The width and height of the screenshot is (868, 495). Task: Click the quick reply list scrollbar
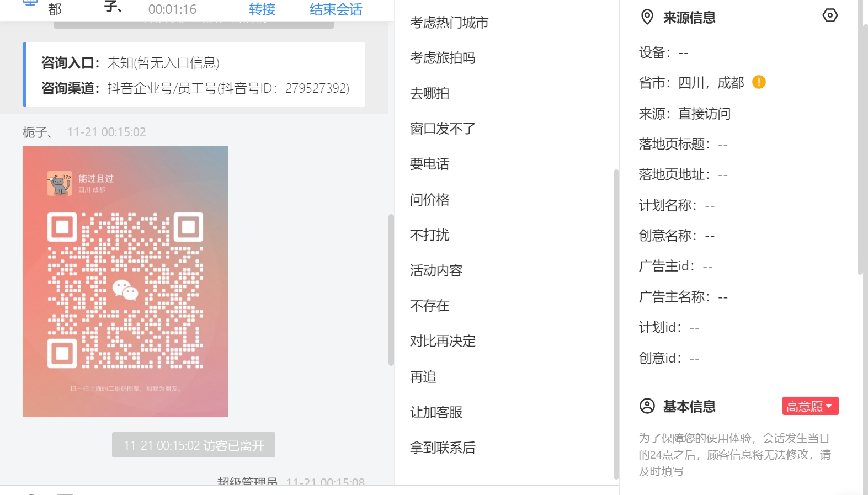tap(616, 324)
